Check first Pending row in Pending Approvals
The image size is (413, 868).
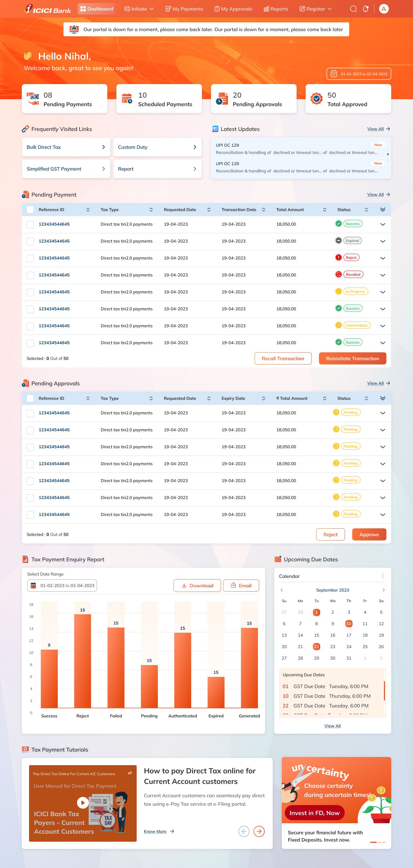tap(30, 413)
